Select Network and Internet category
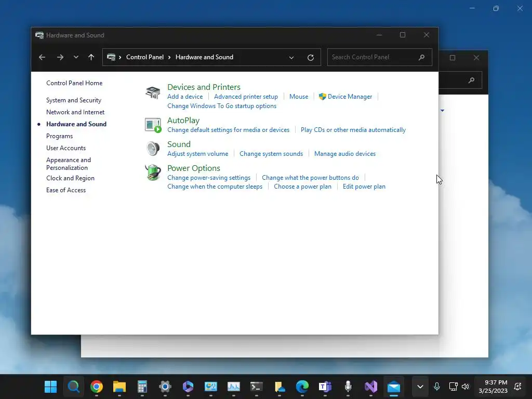 coord(75,112)
